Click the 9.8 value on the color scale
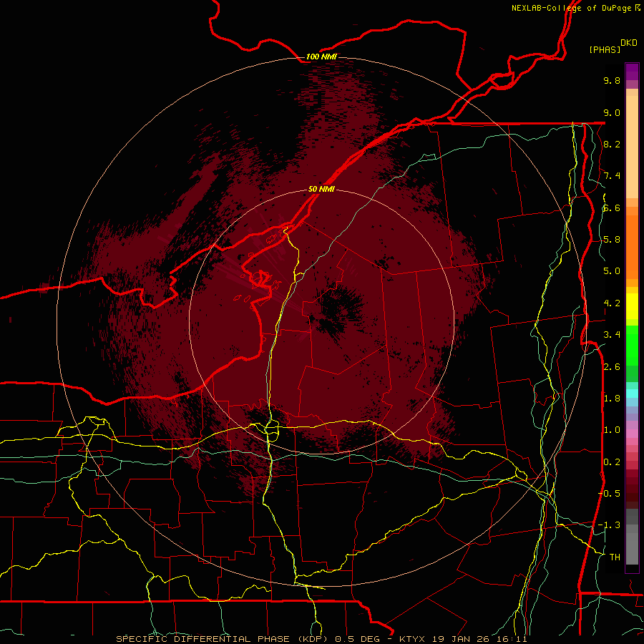 click(612, 80)
